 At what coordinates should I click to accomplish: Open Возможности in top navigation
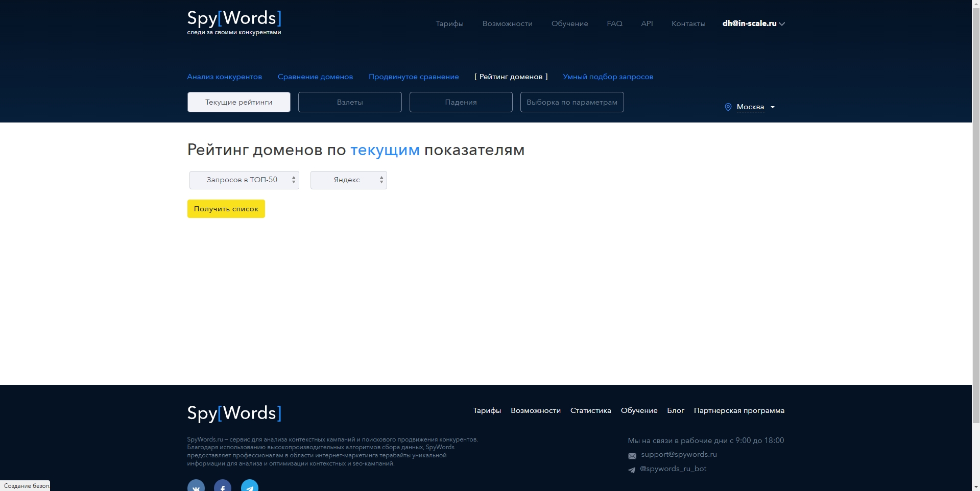[x=507, y=23]
